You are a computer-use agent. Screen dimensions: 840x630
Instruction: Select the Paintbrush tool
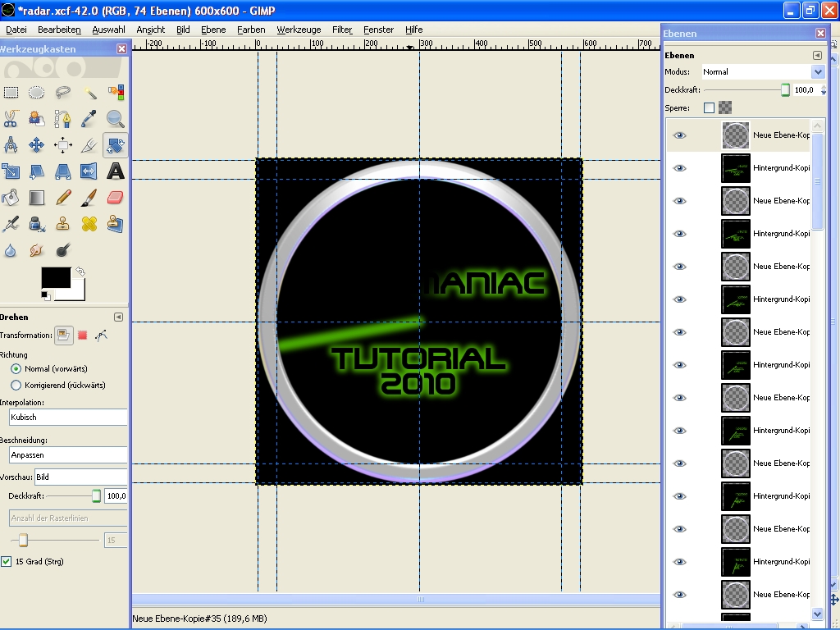click(89, 198)
